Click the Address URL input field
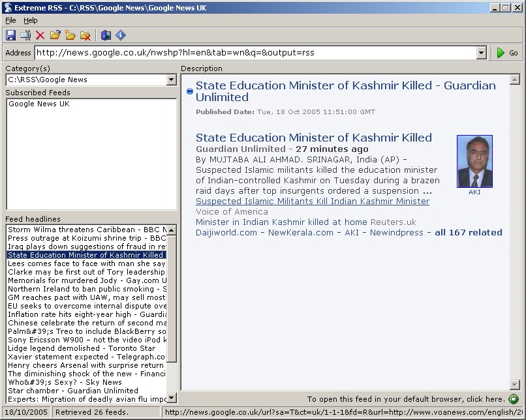Viewport: 526px width, 420px height. pyautogui.click(x=255, y=53)
